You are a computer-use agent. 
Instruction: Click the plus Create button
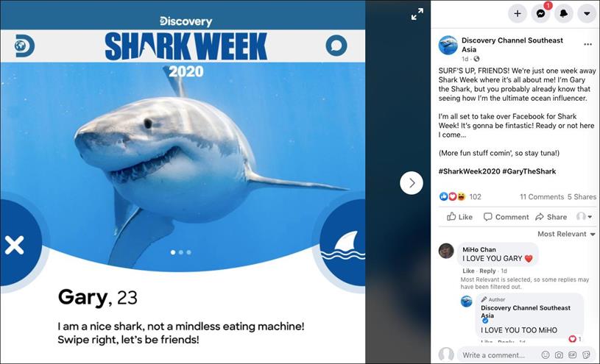(x=518, y=13)
